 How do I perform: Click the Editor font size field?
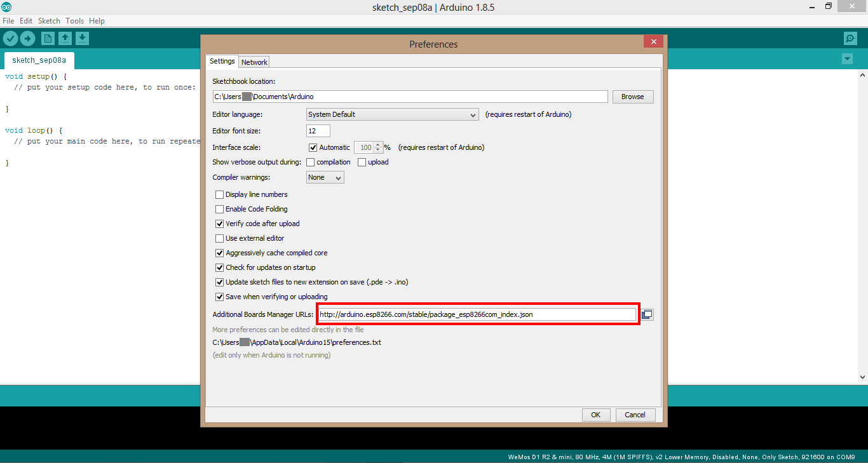318,131
